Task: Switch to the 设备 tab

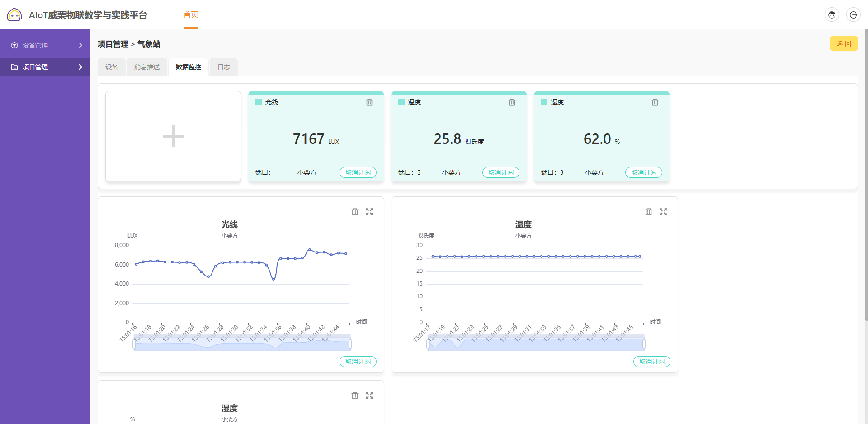Action: click(112, 67)
